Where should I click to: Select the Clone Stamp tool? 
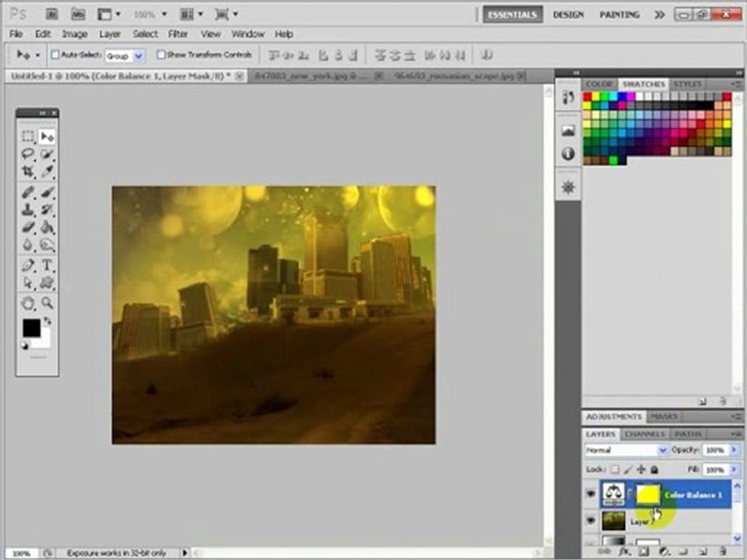28,209
